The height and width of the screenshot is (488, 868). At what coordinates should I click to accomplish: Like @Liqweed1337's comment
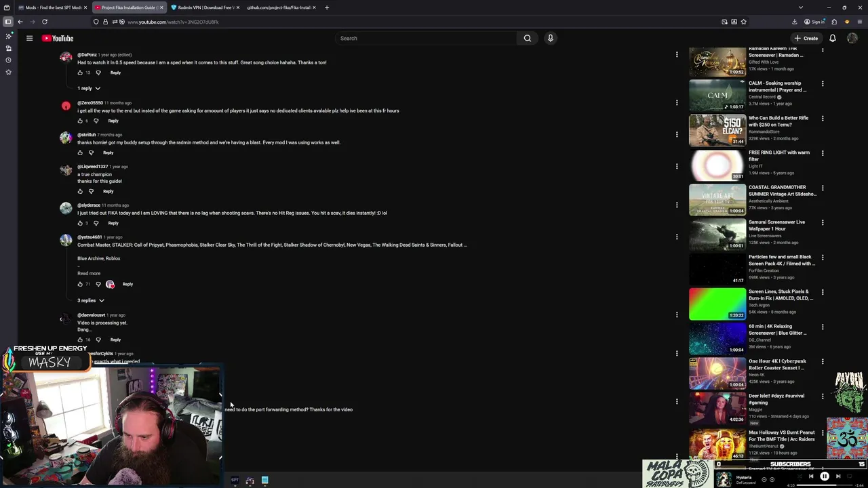tap(80, 191)
